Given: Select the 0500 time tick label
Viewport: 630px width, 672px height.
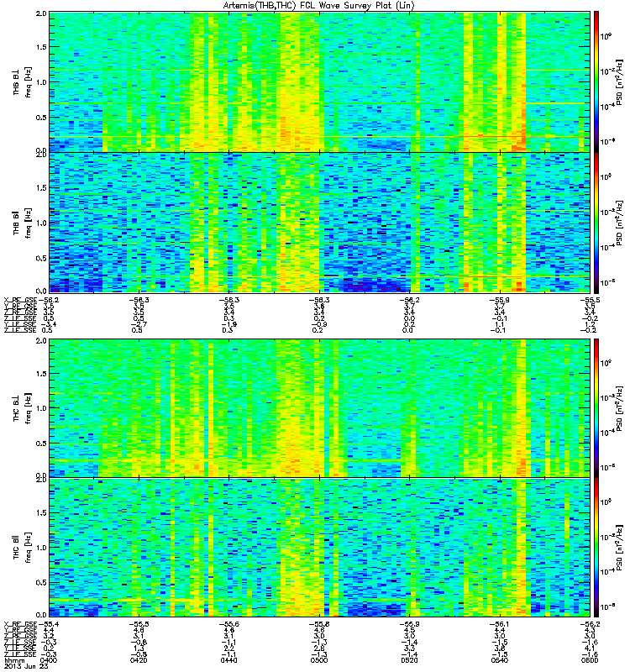Looking at the screenshot, I should (319, 660).
